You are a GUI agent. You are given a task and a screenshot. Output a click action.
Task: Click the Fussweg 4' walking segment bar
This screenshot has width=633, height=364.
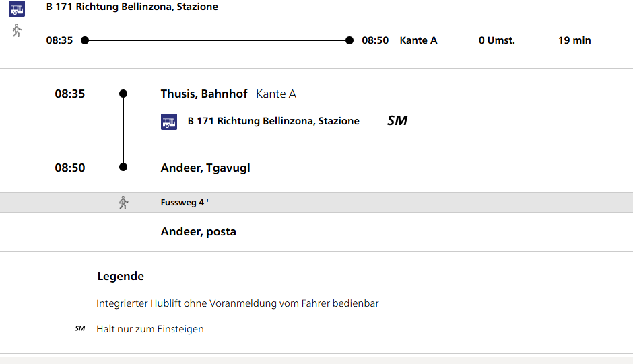[x=316, y=203]
